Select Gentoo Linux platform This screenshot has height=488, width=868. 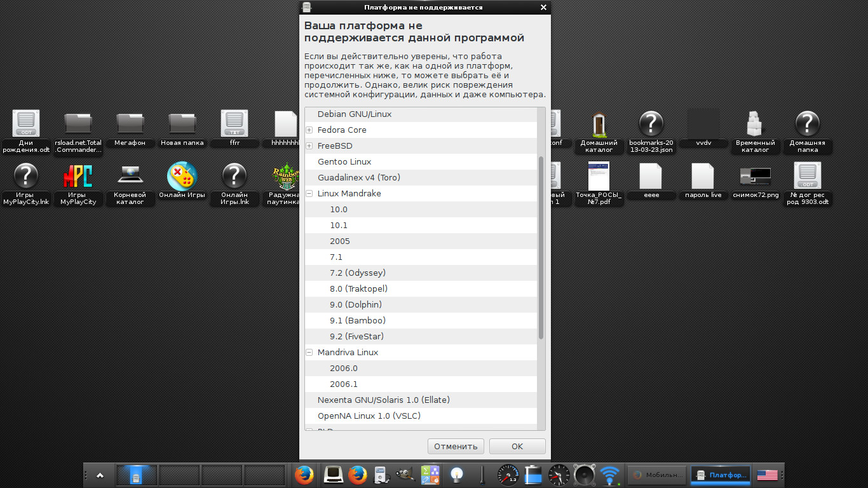tap(421, 162)
